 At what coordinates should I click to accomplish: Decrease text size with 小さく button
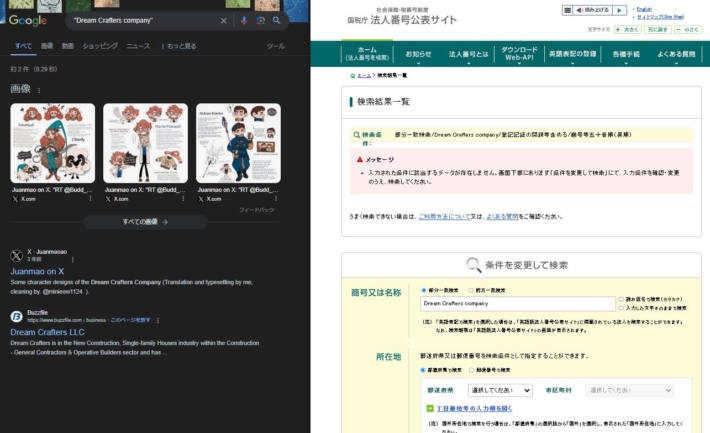(x=687, y=30)
